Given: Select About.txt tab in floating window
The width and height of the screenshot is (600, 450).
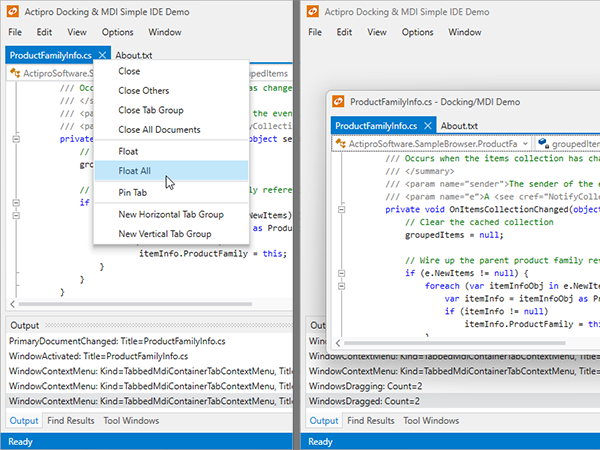Looking at the screenshot, I should pos(459,126).
